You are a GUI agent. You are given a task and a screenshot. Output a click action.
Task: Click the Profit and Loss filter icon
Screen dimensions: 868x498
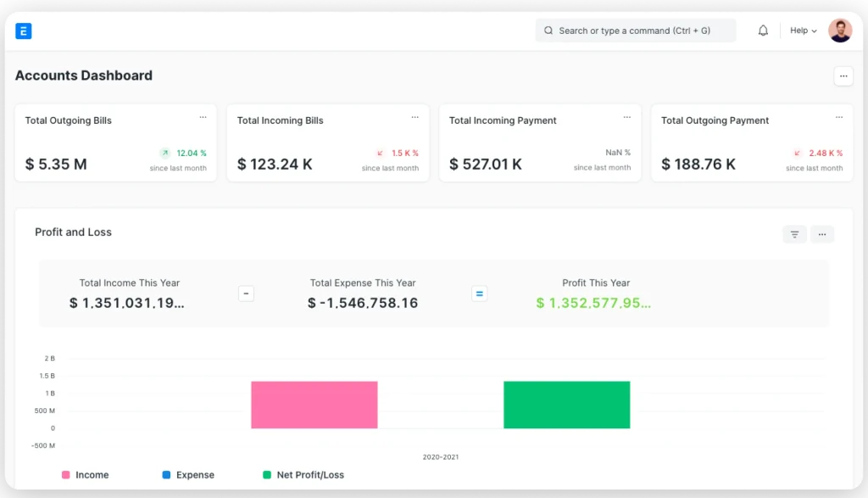(x=794, y=234)
